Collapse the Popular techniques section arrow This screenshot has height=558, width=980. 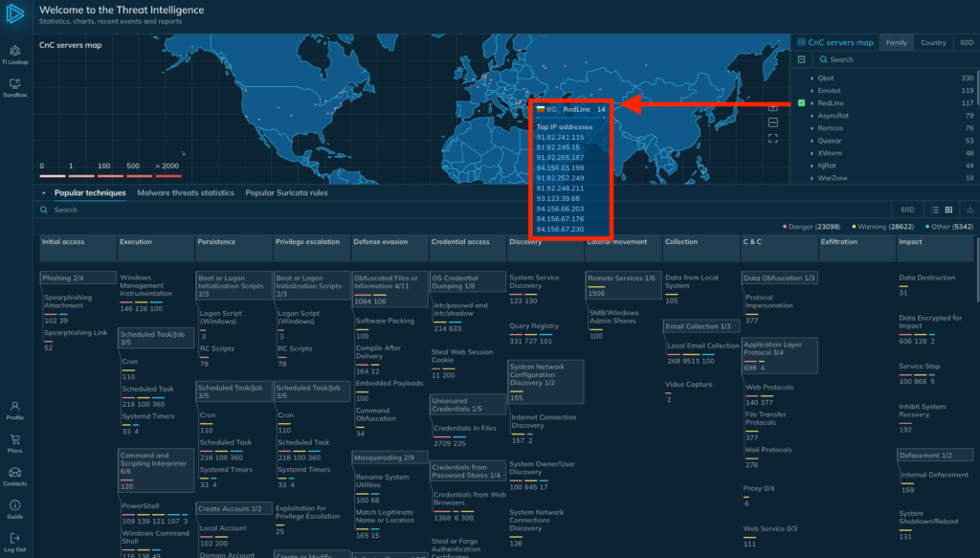click(x=42, y=193)
